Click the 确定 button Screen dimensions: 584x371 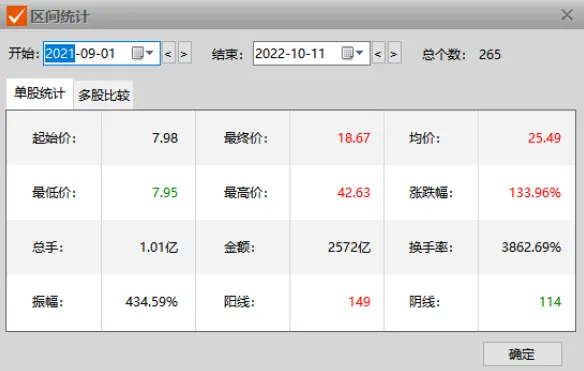pos(522,354)
